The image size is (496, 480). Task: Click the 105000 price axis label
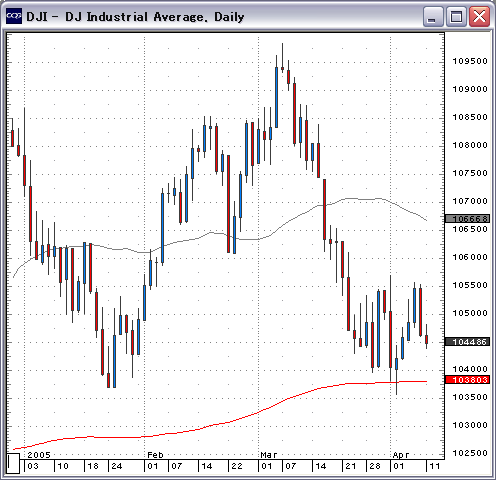click(470, 313)
